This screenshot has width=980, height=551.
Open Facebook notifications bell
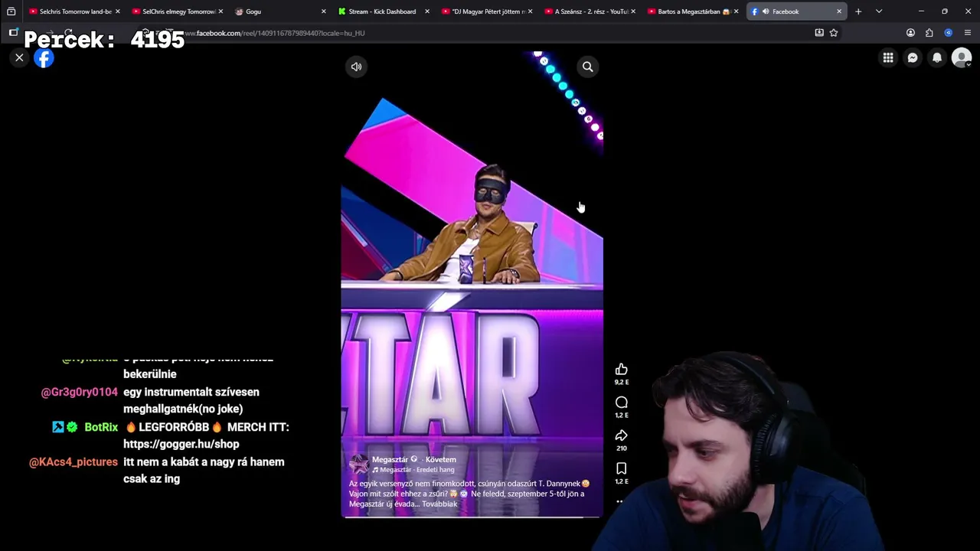[x=937, y=57]
